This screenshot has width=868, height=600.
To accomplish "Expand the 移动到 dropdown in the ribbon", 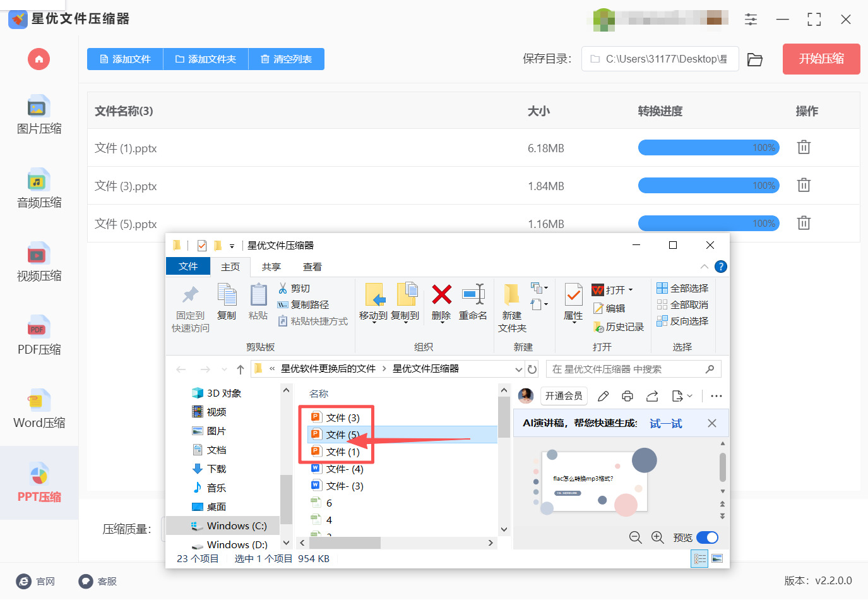I will 374,322.
